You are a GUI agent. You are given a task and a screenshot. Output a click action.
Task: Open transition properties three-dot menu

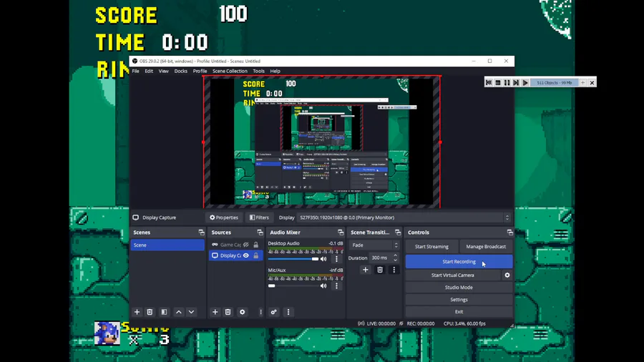(x=394, y=270)
